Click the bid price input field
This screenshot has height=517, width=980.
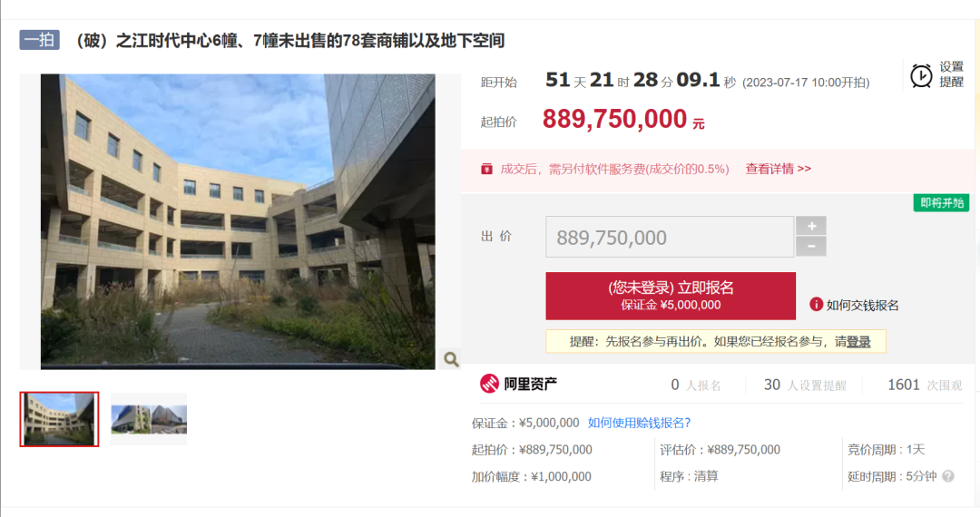[x=670, y=237]
